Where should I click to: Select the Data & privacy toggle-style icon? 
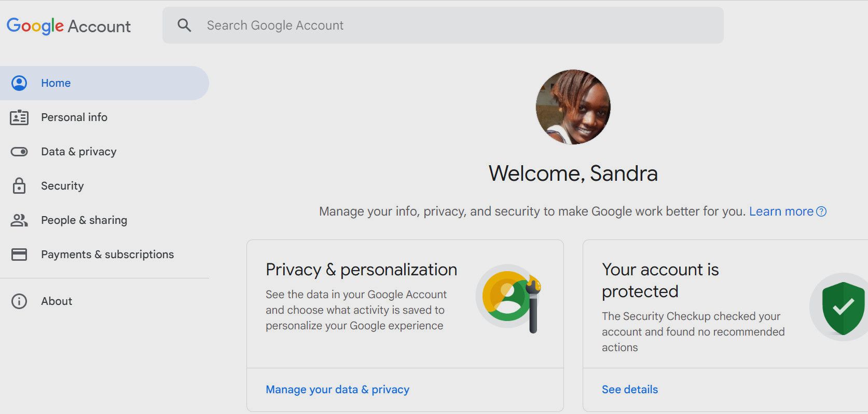click(19, 151)
